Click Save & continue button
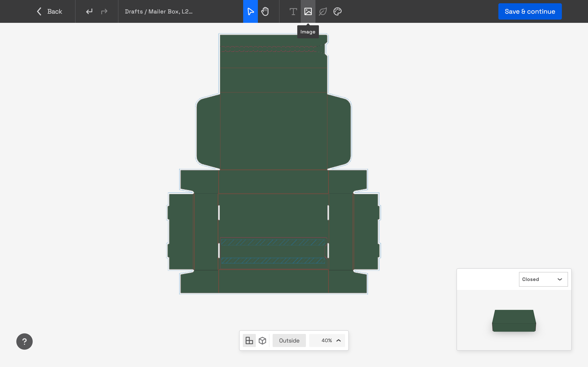This screenshot has height=367, width=588. pyautogui.click(x=530, y=11)
